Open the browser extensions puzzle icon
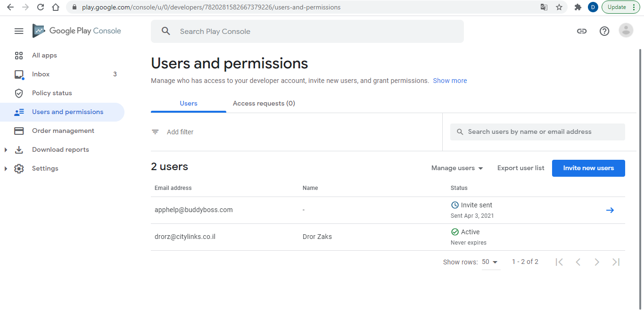This screenshot has height=312, width=644. pyautogui.click(x=578, y=7)
